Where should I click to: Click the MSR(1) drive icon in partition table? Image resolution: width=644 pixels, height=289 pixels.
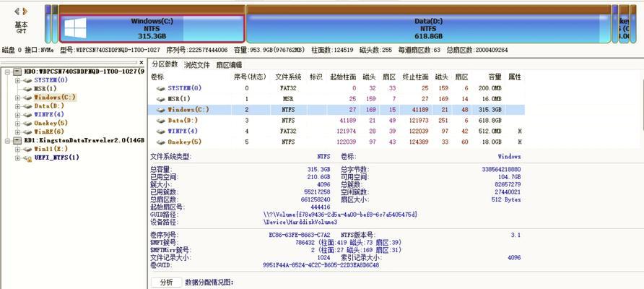(160, 99)
